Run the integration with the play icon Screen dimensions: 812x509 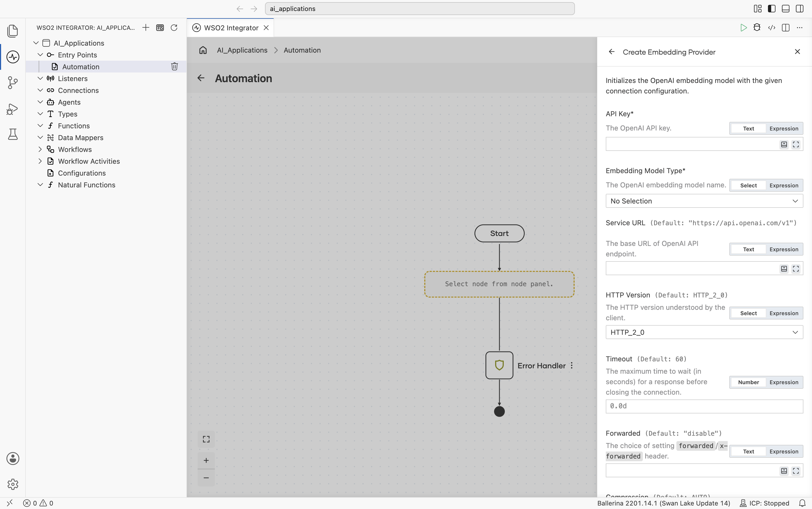743,28
